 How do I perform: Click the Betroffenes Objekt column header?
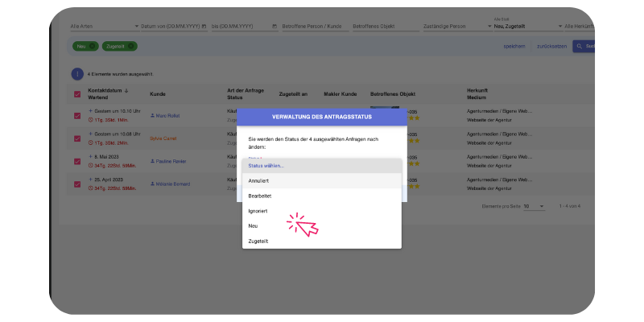point(393,94)
